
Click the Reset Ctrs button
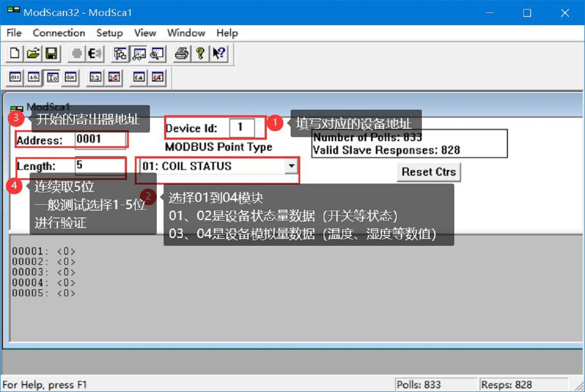coord(429,172)
